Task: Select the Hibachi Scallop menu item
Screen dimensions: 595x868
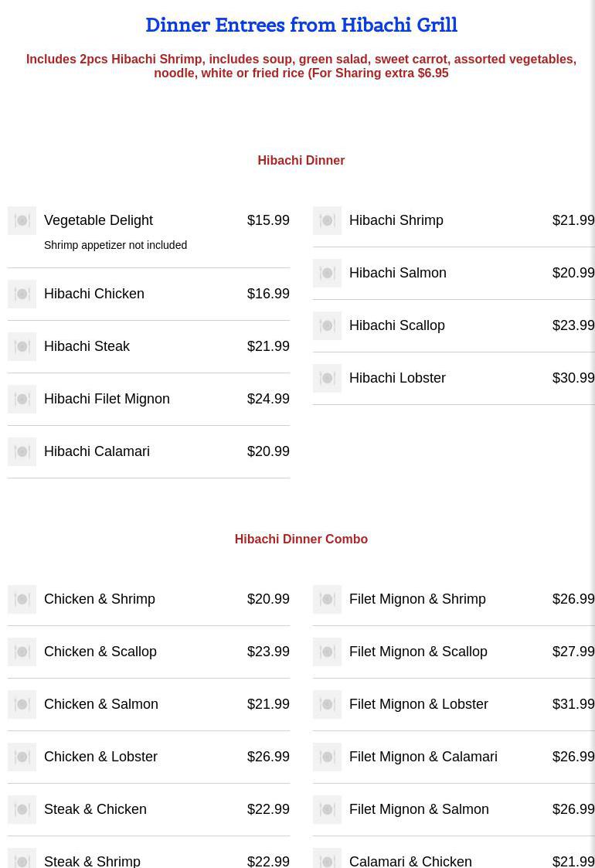Action: click(x=396, y=325)
